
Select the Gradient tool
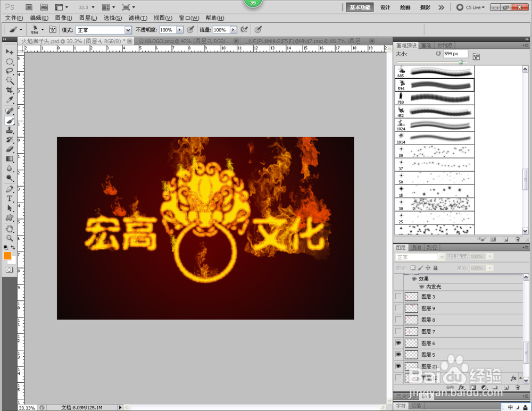[9, 160]
